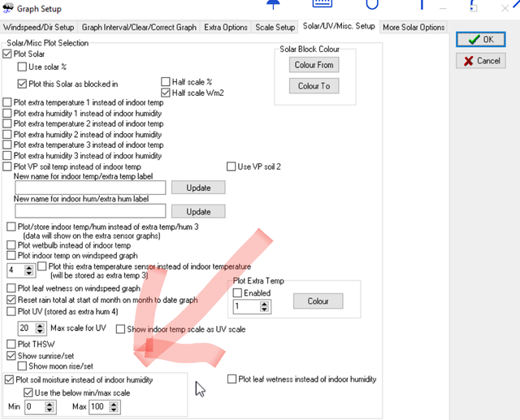Click the new indoor temp/extra temp label field

coord(90,188)
